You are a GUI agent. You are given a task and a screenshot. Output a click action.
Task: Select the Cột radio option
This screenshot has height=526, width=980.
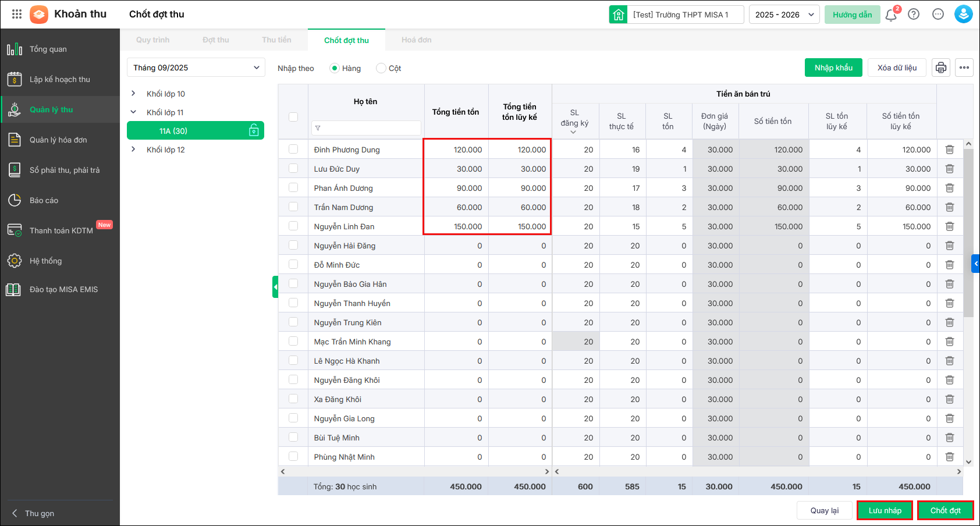pos(381,68)
